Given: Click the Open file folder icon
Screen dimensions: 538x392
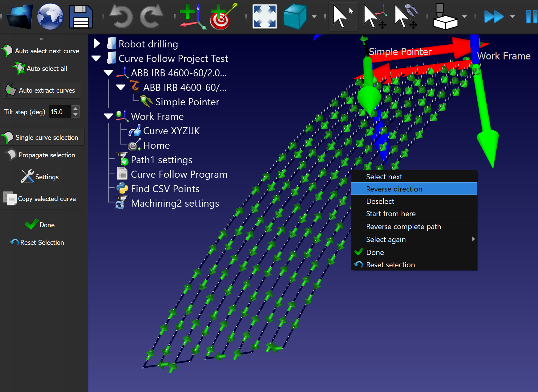Looking at the screenshot, I should 19,17.
